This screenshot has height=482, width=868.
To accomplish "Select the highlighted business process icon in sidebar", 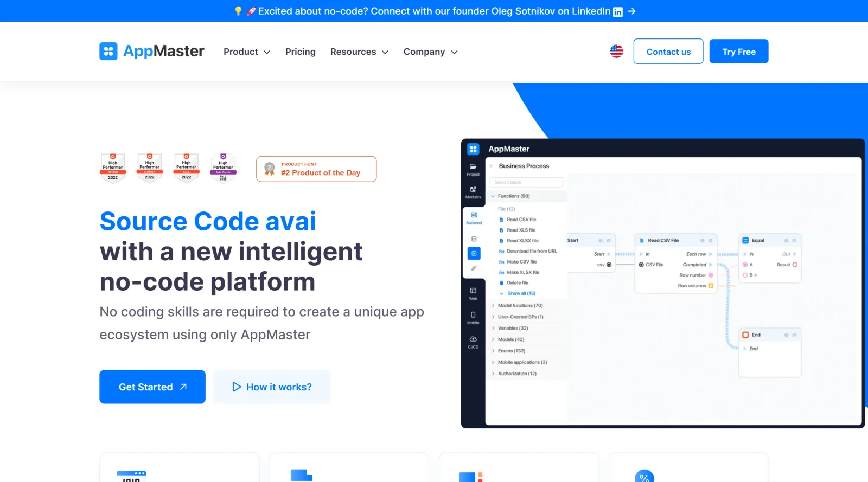I will click(x=474, y=253).
